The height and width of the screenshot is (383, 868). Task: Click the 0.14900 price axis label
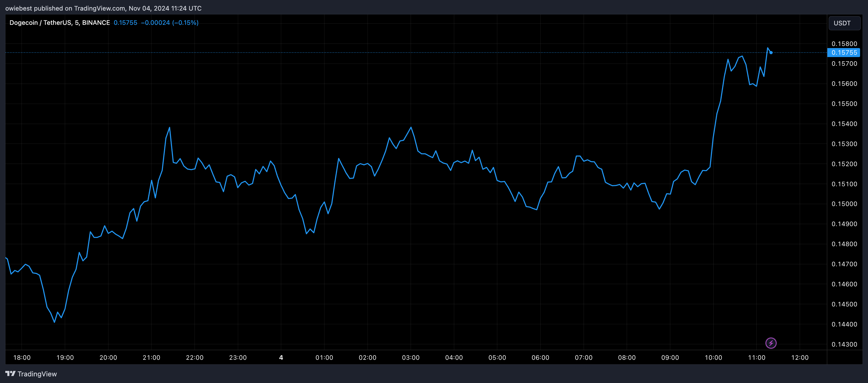[844, 224]
